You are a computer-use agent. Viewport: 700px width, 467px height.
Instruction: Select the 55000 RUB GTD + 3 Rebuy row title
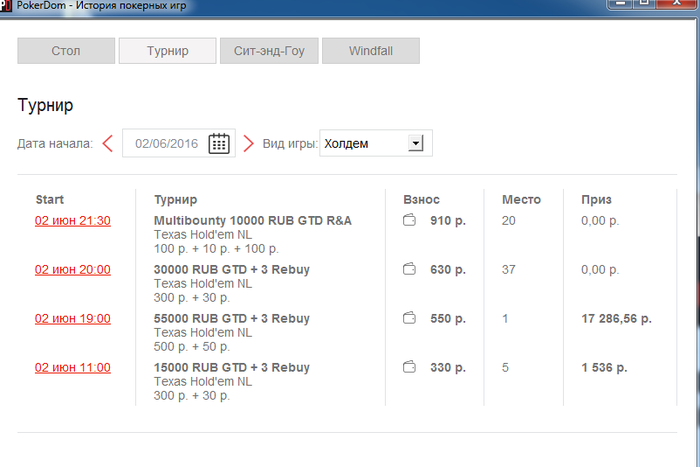232,319
